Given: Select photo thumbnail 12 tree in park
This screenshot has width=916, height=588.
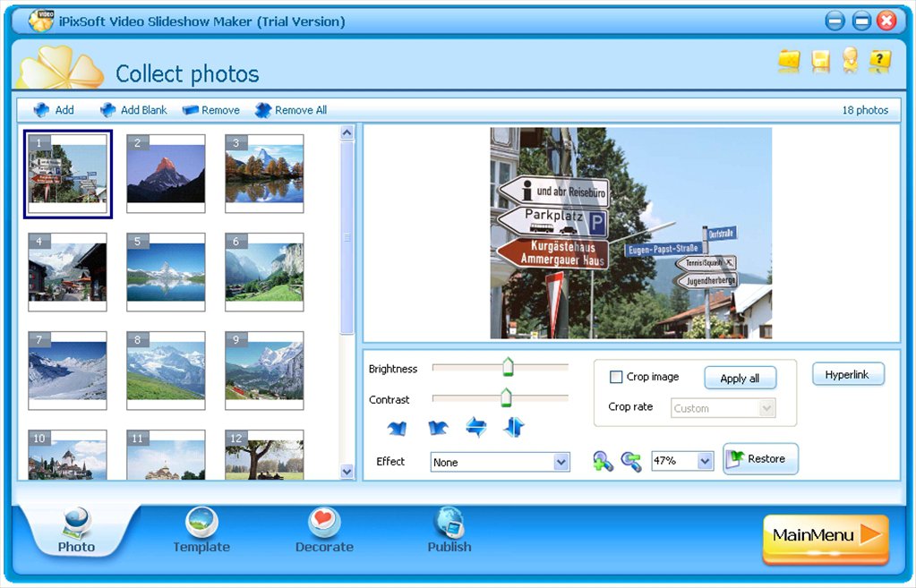Looking at the screenshot, I should [264, 455].
